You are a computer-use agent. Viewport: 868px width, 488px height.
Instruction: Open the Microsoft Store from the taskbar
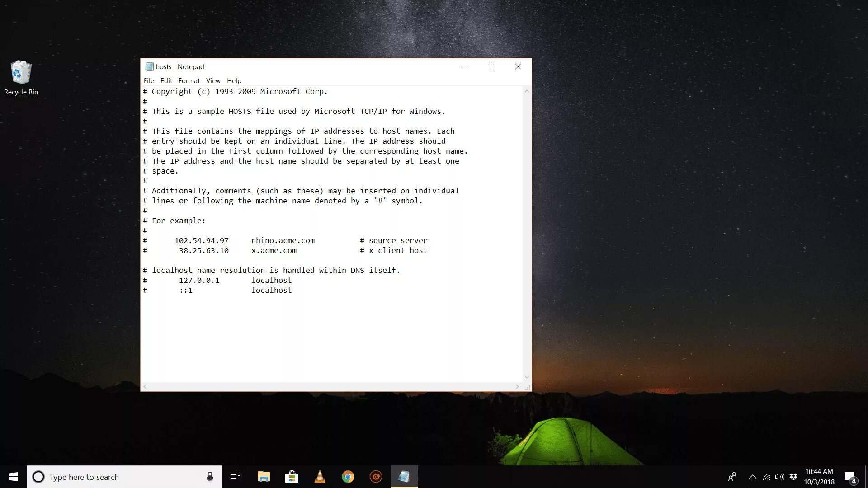292,477
